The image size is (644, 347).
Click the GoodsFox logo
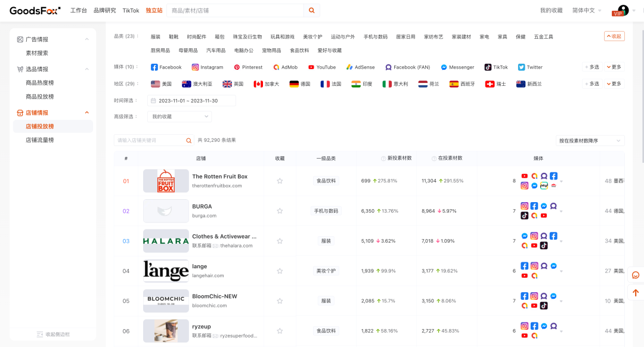pos(35,10)
